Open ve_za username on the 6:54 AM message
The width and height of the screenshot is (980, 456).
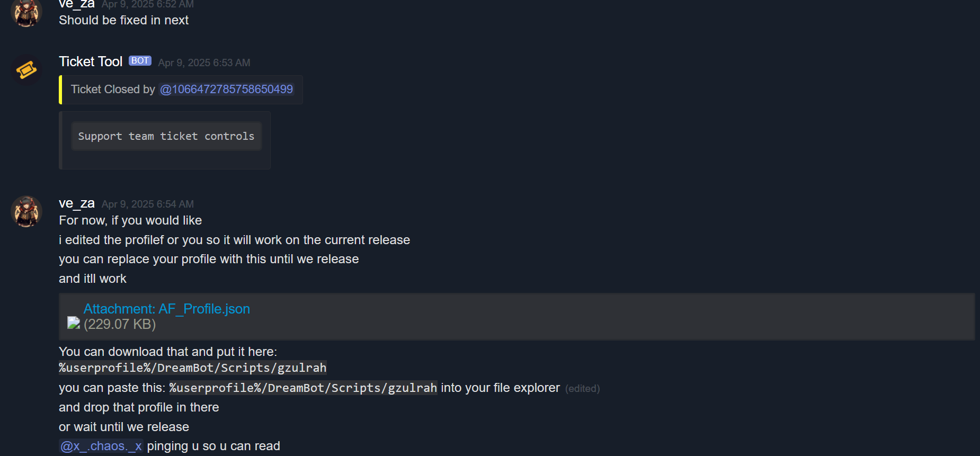pyautogui.click(x=77, y=203)
